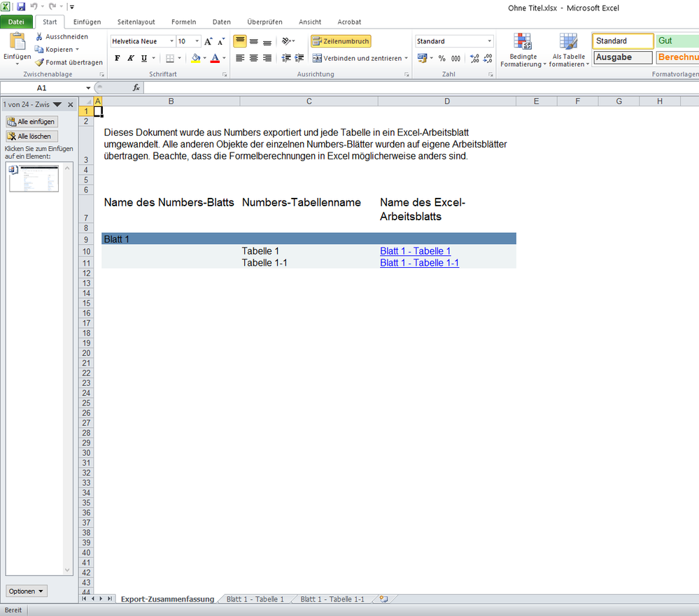
Task: Switch to Daten ribbon tab
Action: (222, 22)
